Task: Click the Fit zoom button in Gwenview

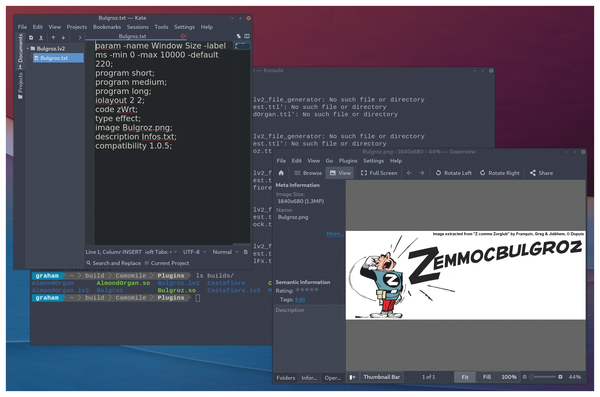Action: tap(465, 377)
